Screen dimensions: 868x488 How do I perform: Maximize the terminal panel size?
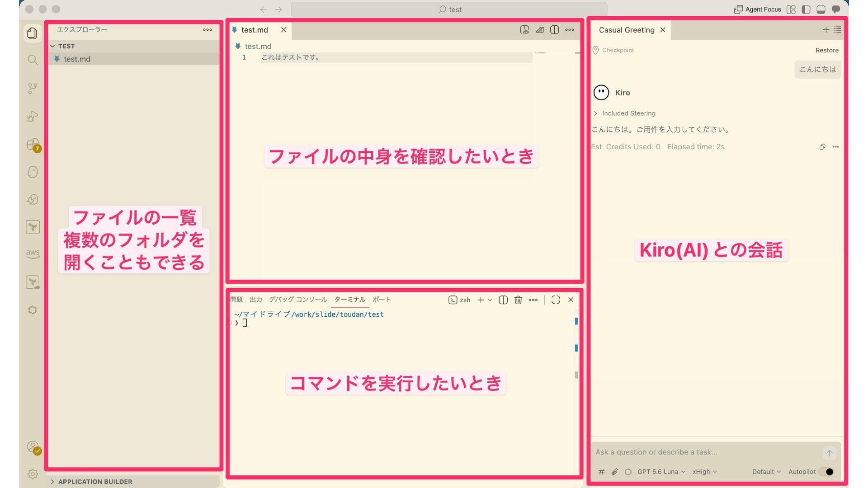coord(556,300)
